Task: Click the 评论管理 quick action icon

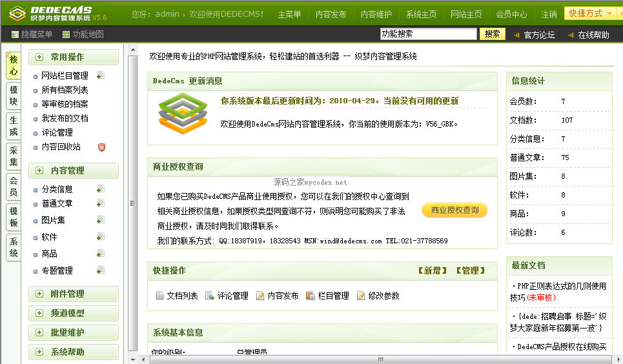Action: [x=209, y=295]
